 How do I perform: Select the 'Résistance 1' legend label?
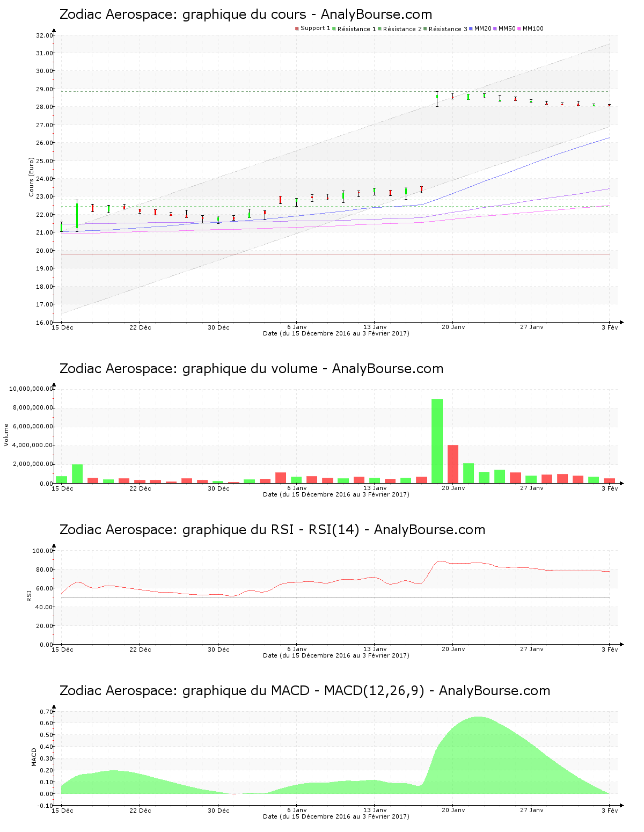[x=356, y=29]
